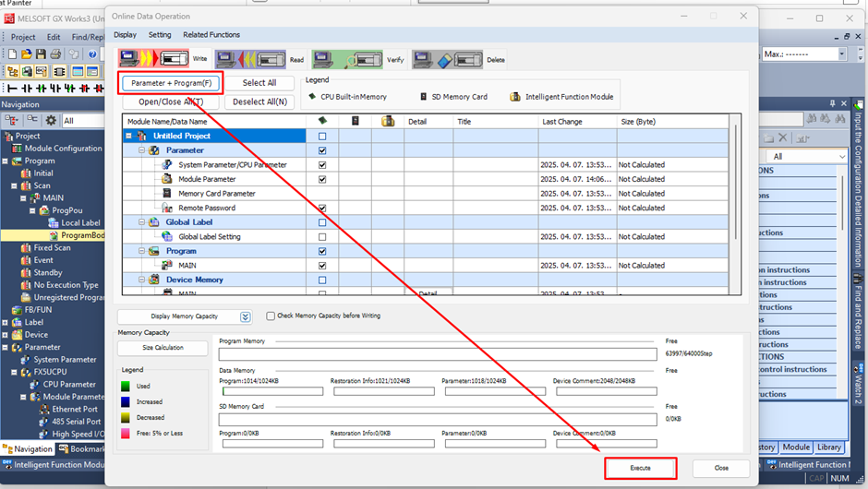The height and width of the screenshot is (489, 868).
Task: Select System Parameter in Navigation tree
Action: pos(65,359)
